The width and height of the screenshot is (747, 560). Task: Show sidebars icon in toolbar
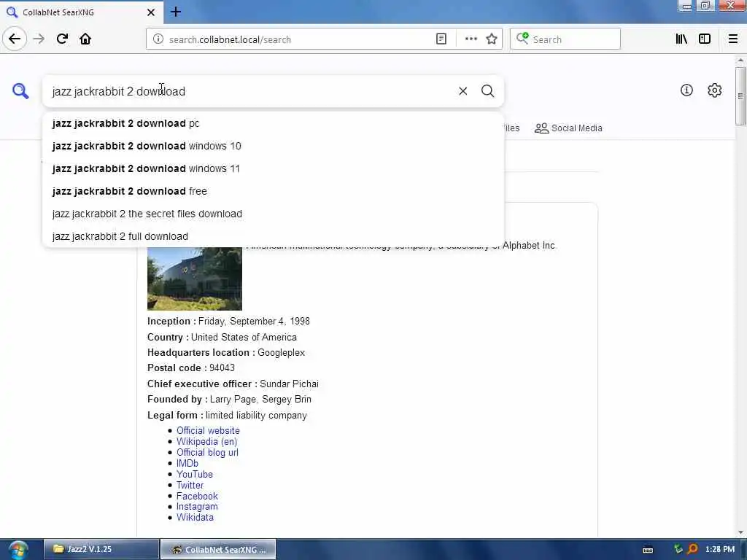pos(705,39)
